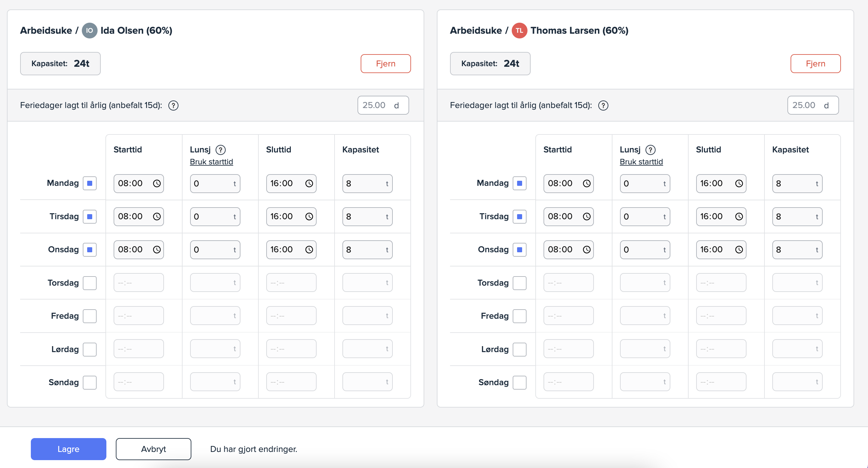Remove Ida Olsen's work week with Fjern
The height and width of the screenshot is (468, 868).
click(386, 63)
